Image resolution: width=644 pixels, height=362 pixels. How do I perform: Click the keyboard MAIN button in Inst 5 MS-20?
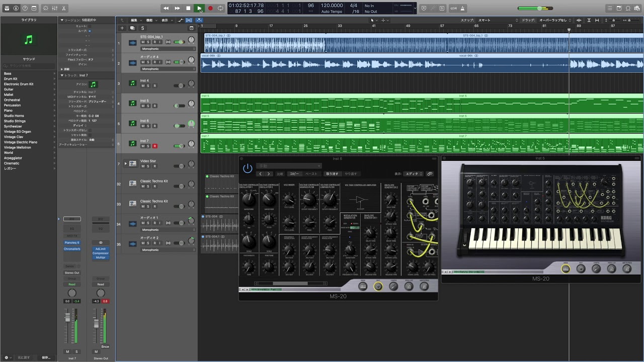(x=566, y=268)
